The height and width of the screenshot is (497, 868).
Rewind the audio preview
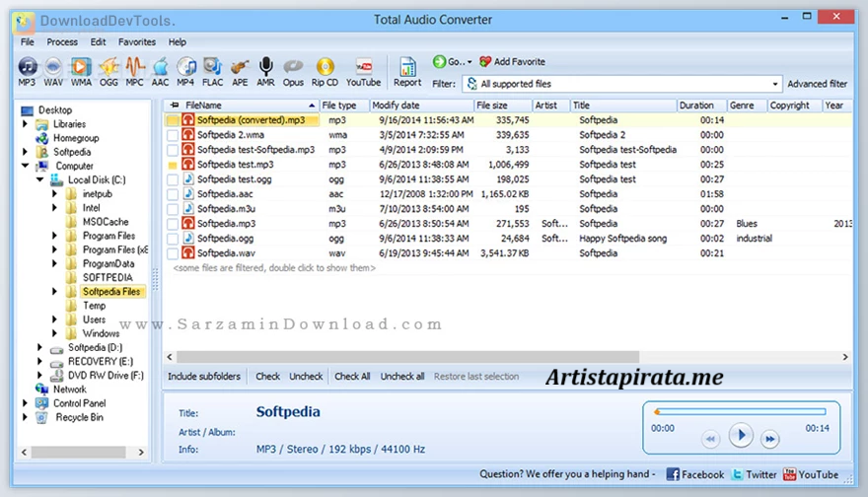(710, 439)
